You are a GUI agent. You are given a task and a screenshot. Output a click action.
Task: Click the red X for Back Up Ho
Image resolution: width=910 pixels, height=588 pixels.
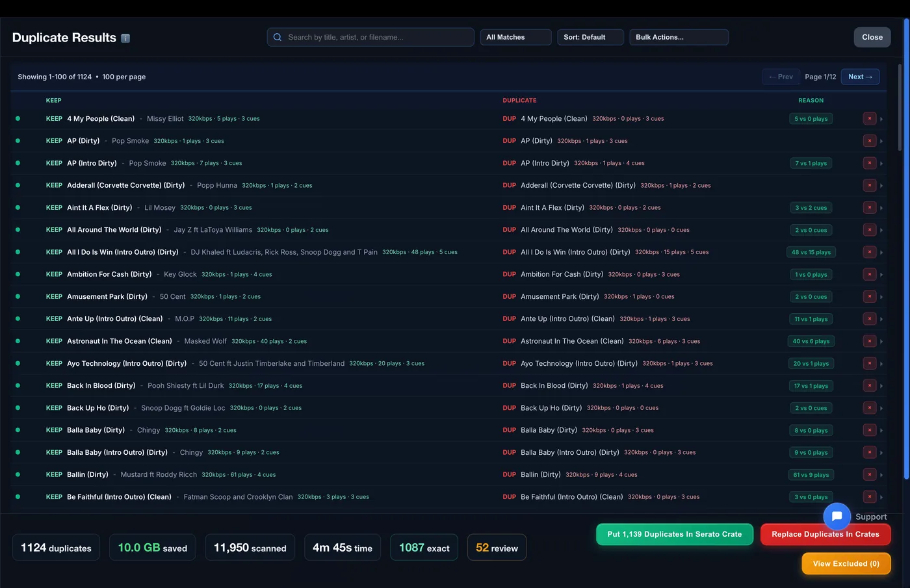870,408
